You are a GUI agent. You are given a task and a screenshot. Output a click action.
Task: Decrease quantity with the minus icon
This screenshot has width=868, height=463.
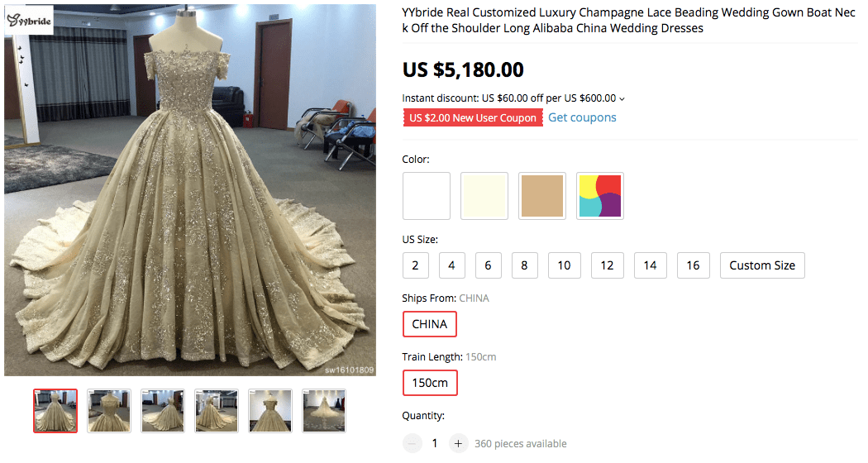412,444
